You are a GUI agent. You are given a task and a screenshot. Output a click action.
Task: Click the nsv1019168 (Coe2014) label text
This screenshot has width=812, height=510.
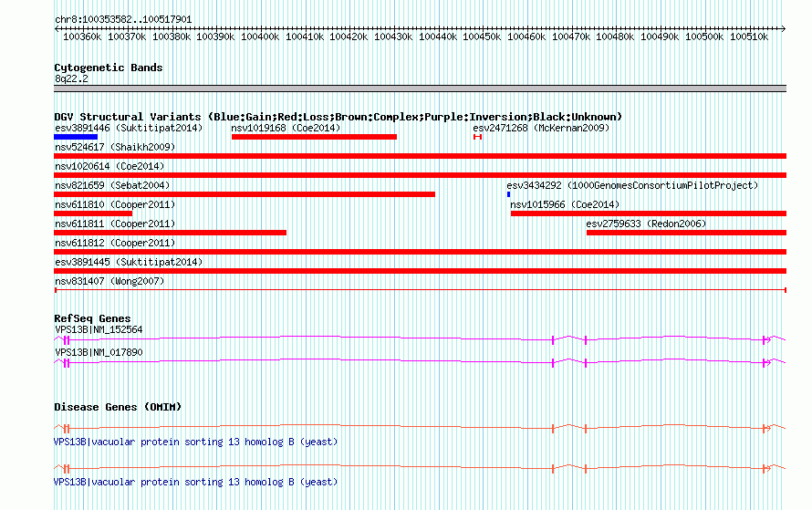pos(286,128)
